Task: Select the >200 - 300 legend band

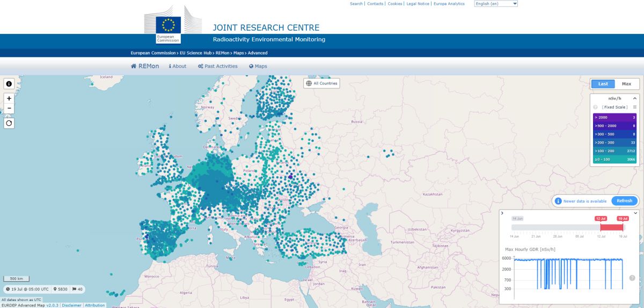Action: click(x=614, y=142)
